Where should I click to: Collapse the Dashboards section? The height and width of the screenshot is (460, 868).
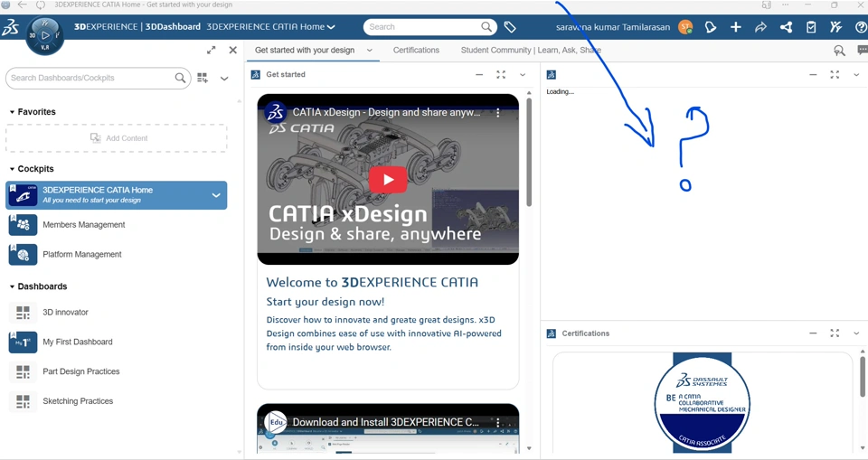(x=12, y=286)
